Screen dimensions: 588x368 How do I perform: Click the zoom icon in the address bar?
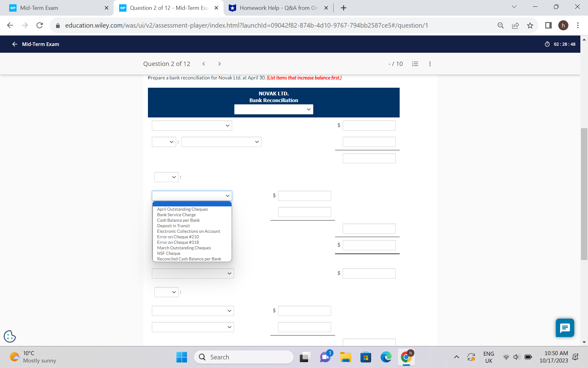[x=501, y=25]
